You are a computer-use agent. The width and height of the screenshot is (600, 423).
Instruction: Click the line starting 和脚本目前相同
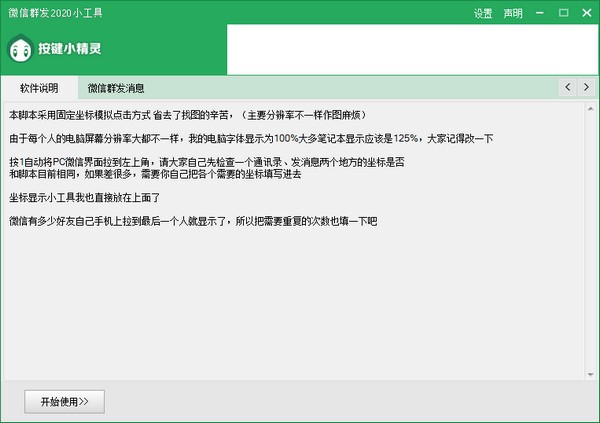click(x=155, y=174)
